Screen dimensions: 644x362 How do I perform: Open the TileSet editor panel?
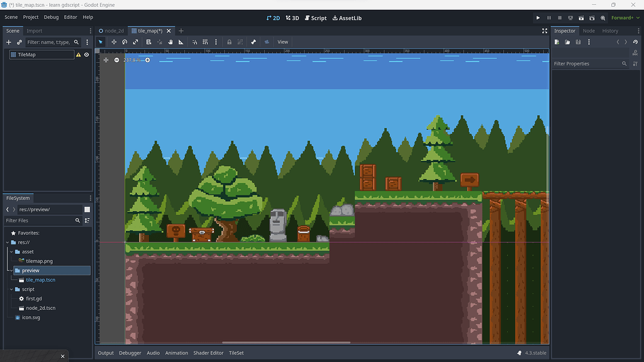pos(236,353)
